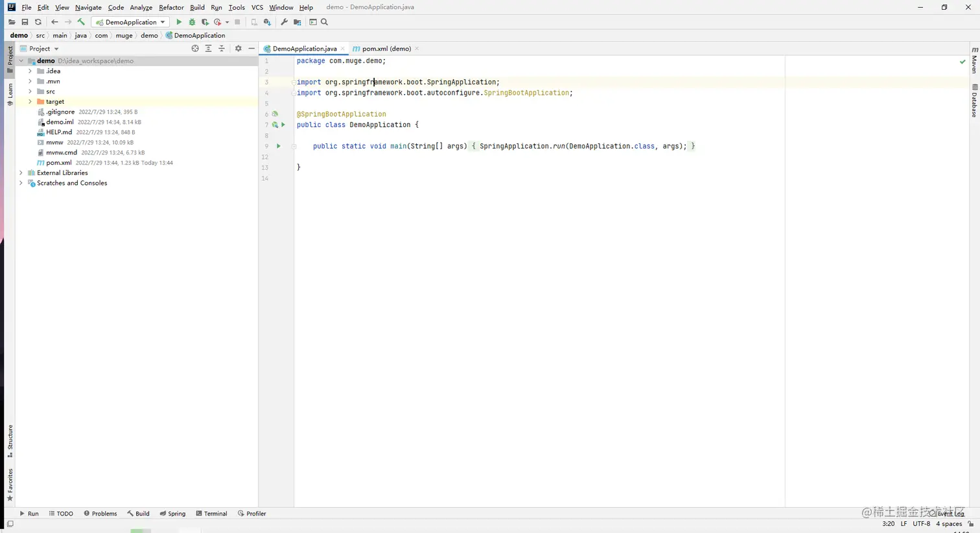The height and width of the screenshot is (533, 980).
Task: Navigate forward with the right arrow icon
Action: pos(67,22)
